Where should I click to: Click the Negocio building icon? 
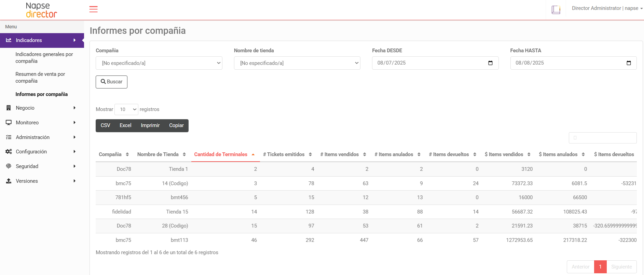point(9,108)
